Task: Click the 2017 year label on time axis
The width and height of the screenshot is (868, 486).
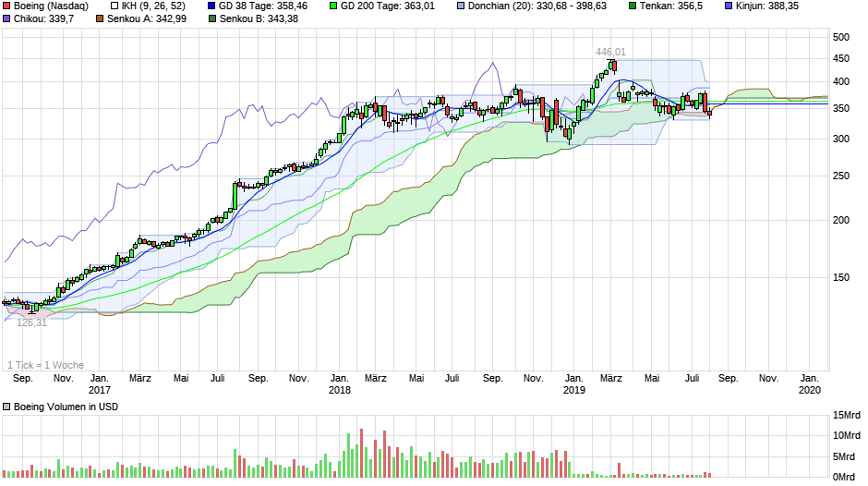Action: 99,390
